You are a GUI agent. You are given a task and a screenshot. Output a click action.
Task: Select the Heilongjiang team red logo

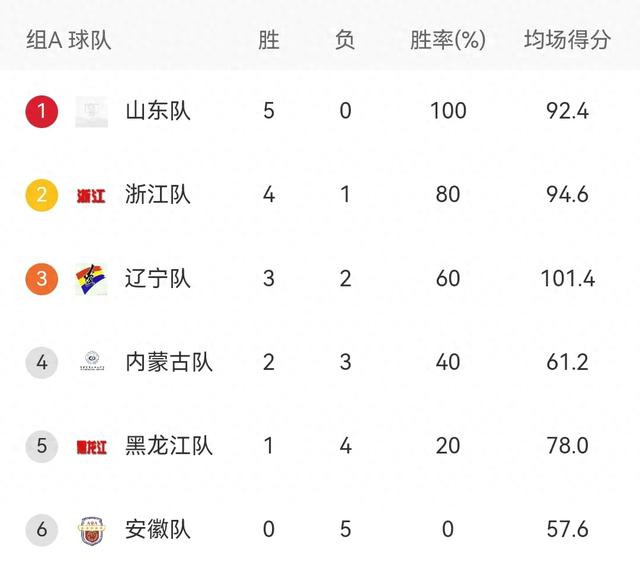pyautogui.click(x=91, y=447)
